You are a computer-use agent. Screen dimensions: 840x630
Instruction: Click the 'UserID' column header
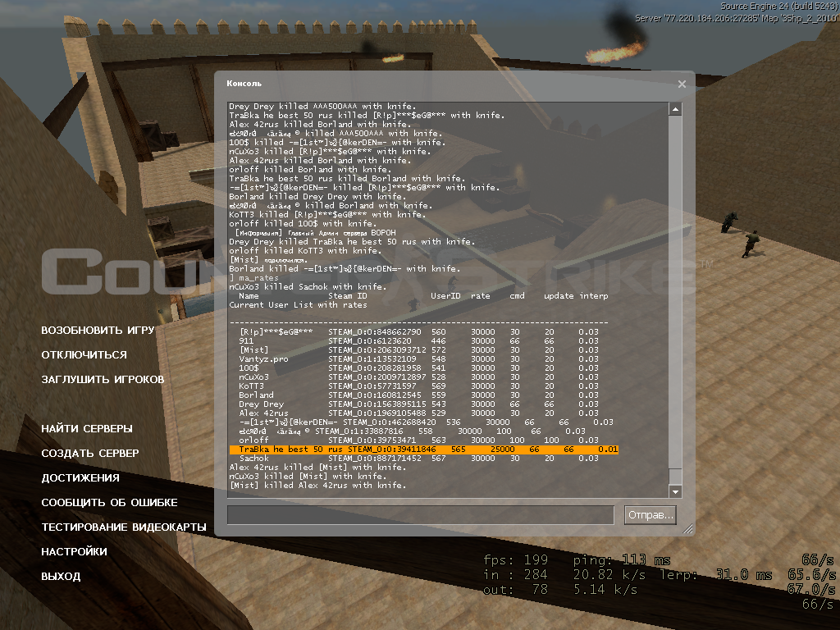point(445,296)
